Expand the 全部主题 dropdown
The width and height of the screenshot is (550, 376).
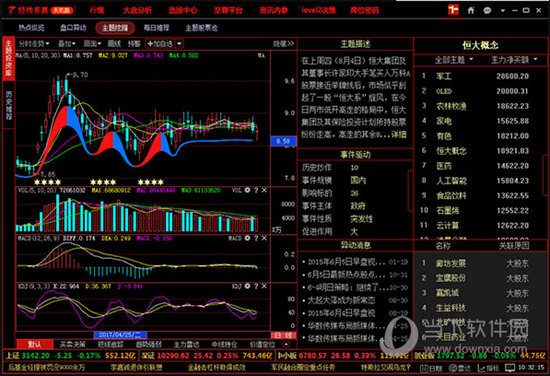point(454,60)
